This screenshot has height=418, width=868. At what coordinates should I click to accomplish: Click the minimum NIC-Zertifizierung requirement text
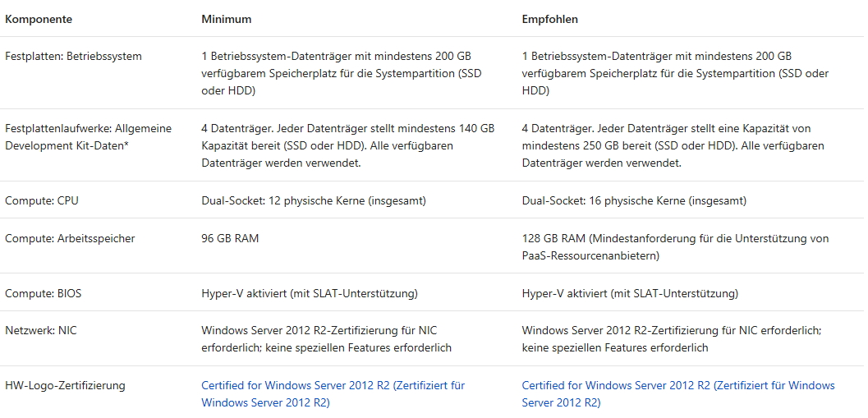(x=326, y=339)
